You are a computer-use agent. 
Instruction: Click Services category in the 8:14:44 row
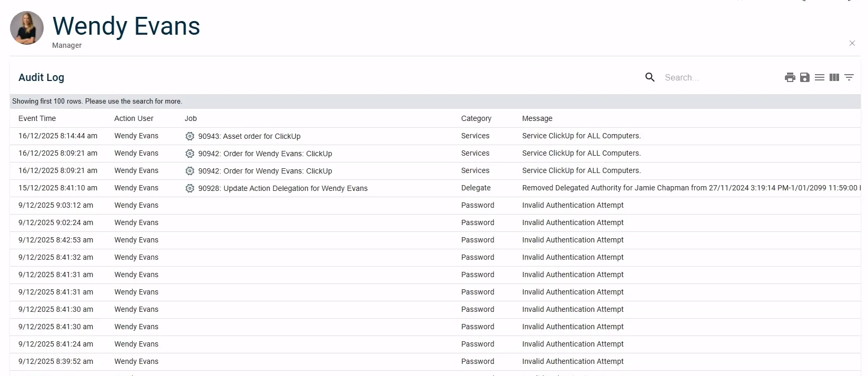point(475,136)
